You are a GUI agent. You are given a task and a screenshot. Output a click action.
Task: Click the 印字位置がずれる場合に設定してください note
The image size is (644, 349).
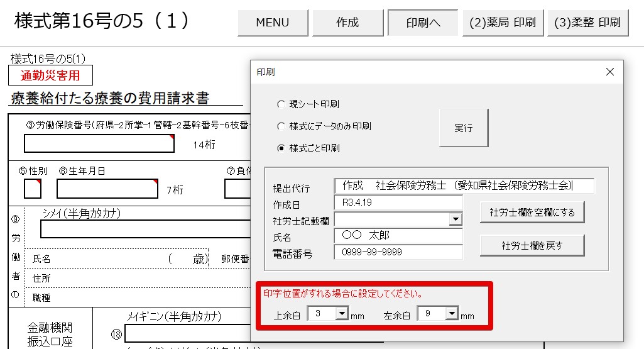[x=343, y=294]
